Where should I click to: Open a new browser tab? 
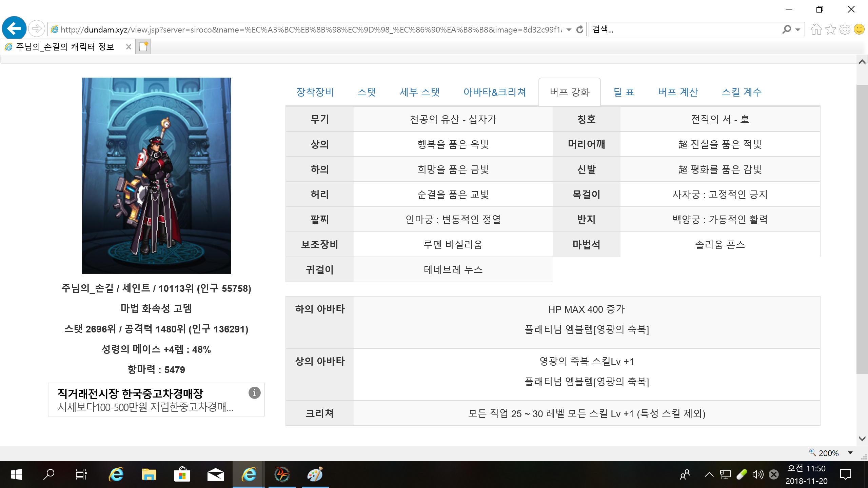click(143, 47)
